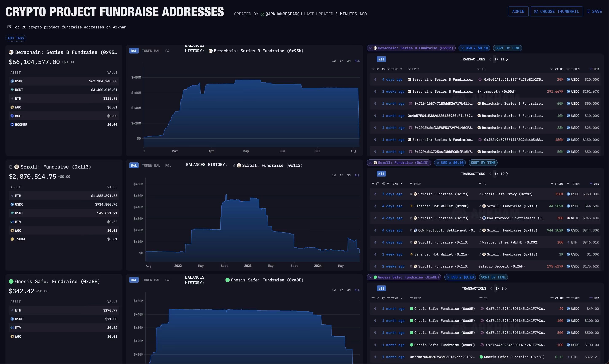
Task: Click the camera icon on Choose Thumbnail
Action: pos(536,12)
